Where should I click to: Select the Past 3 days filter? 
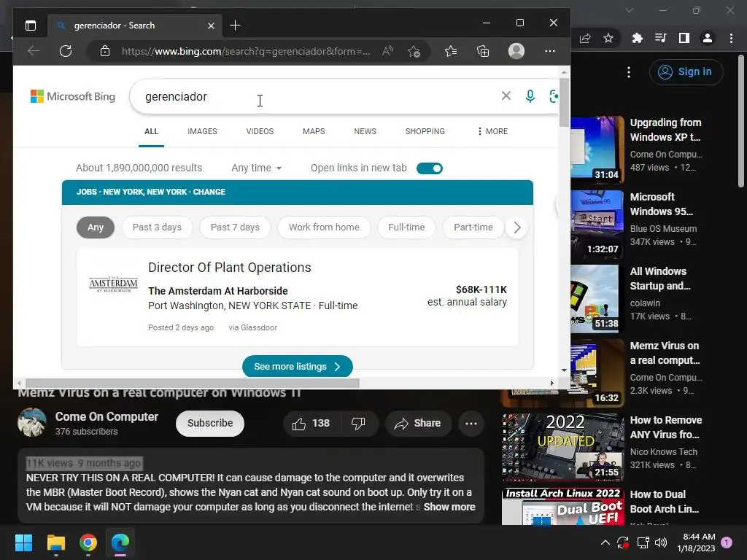pyautogui.click(x=157, y=227)
